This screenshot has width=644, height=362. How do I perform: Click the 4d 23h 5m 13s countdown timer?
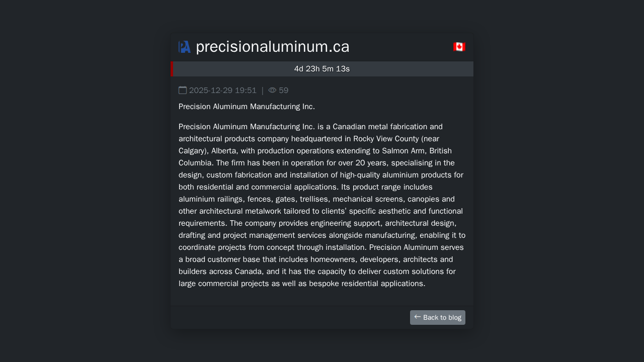coord(322,69)
